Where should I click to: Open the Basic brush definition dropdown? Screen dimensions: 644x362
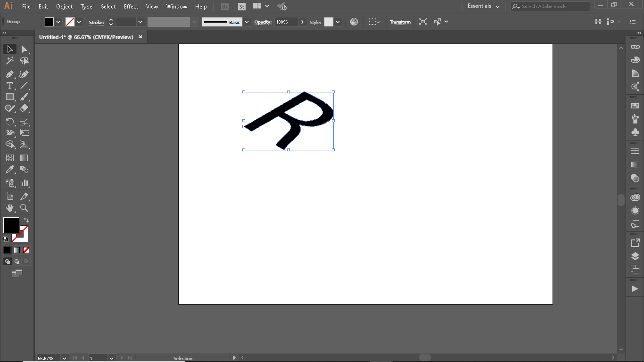[247, 22]
